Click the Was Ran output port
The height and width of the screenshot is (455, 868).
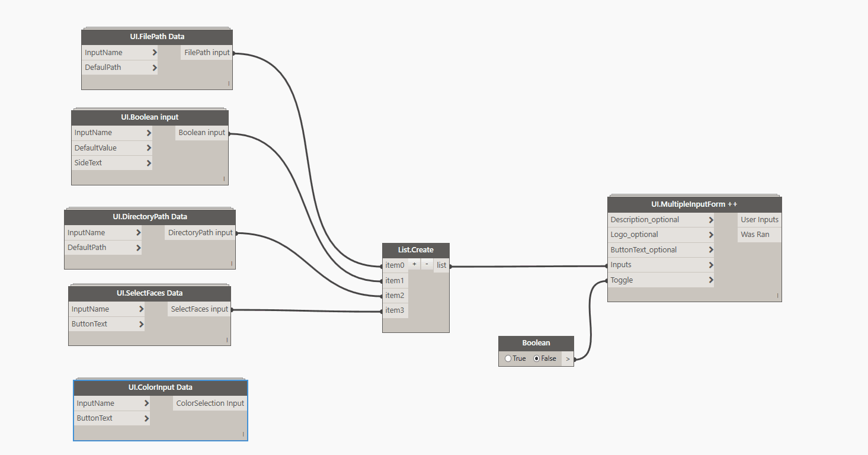tap(754, 235)
